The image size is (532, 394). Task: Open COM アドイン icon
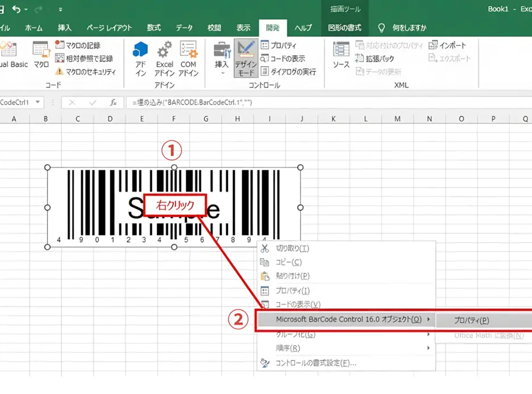(188, 49)
